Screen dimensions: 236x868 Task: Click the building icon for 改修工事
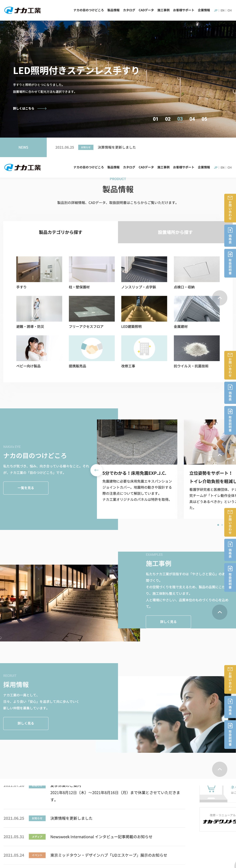point(144,348)
